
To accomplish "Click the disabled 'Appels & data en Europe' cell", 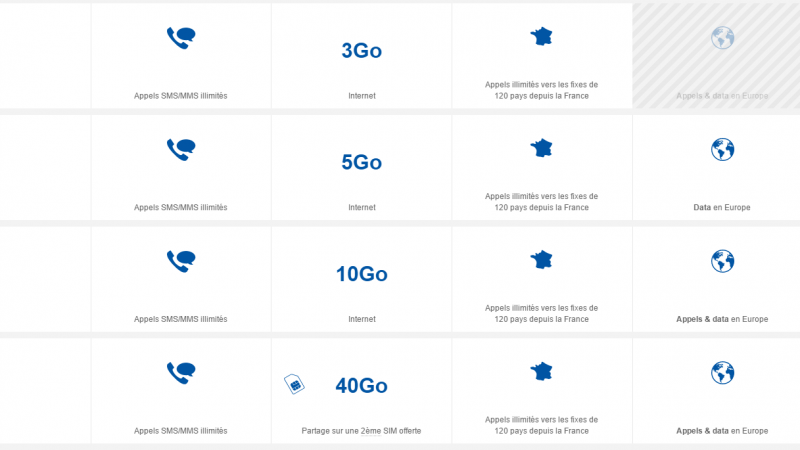I will [x=722, y=96].
